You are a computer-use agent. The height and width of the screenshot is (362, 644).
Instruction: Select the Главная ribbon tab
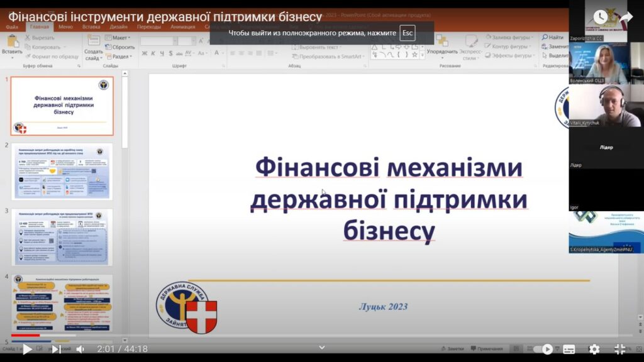pos(40,26)
